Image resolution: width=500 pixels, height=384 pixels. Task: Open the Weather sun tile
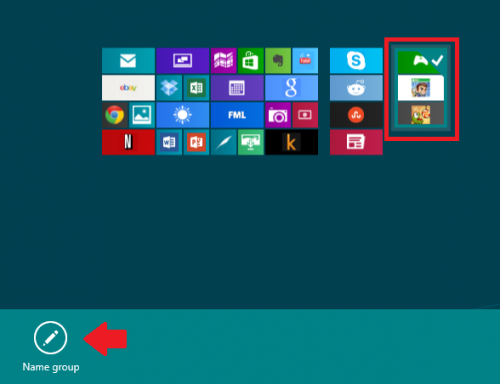tap(183, 115)
